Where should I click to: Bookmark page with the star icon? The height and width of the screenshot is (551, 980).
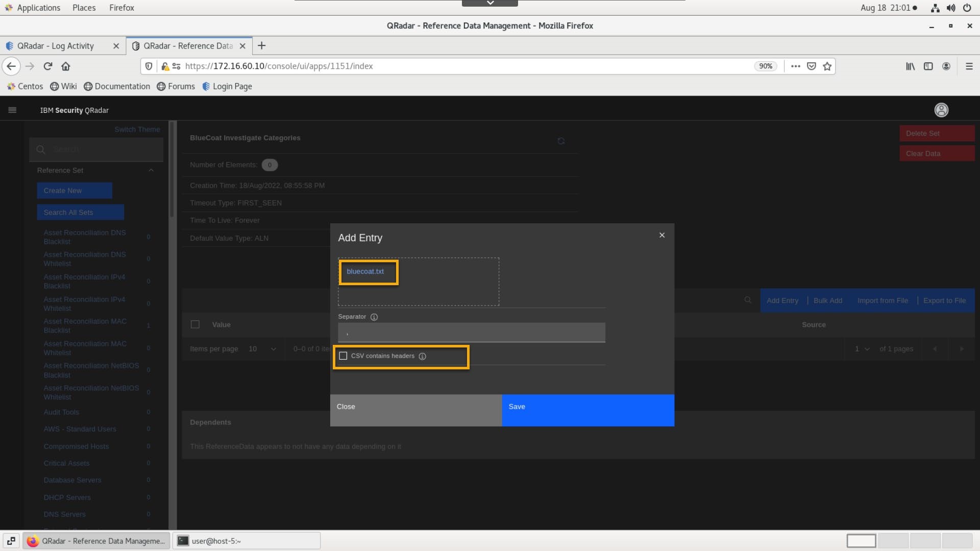(827, 66)
